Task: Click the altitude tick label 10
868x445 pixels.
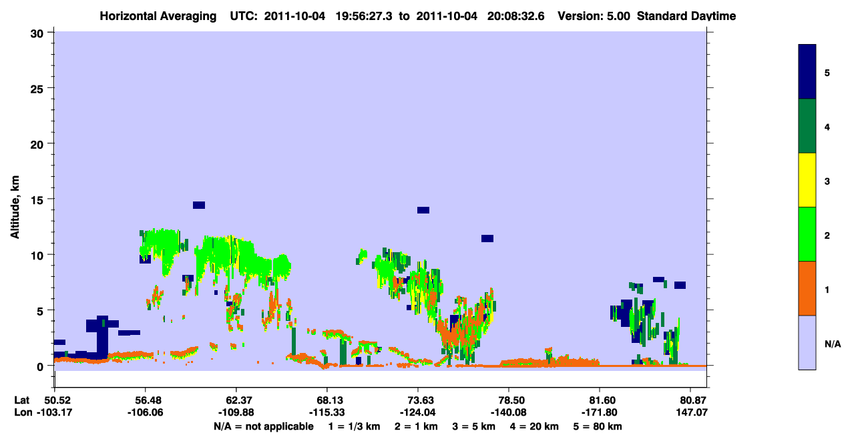Action: (38, 255)
